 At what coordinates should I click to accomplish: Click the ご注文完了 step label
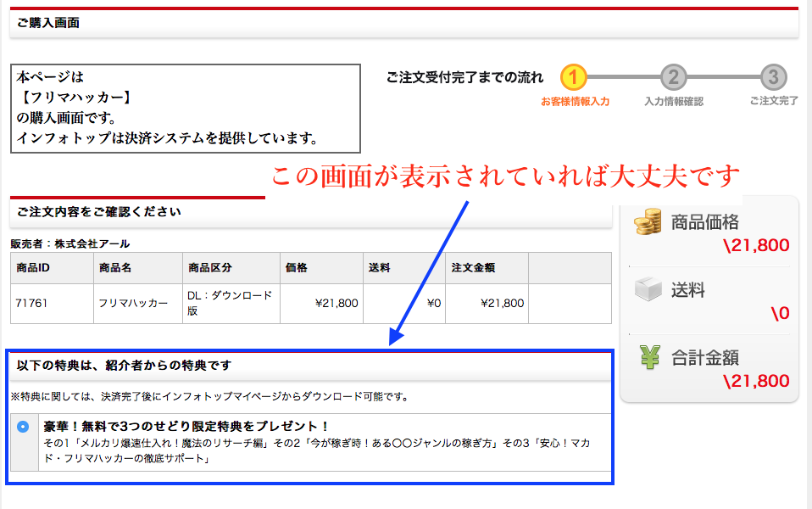tap(774, 101)
